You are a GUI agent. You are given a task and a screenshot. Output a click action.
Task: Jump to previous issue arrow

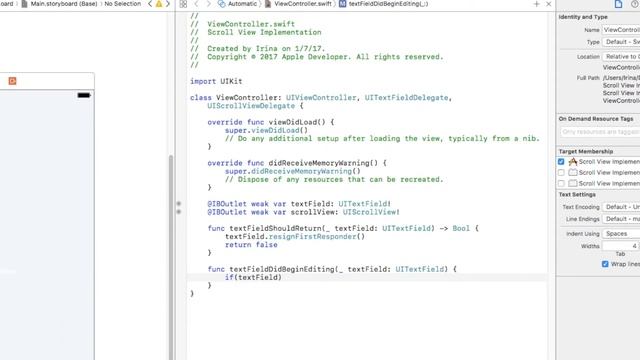[x=150, y=4]
